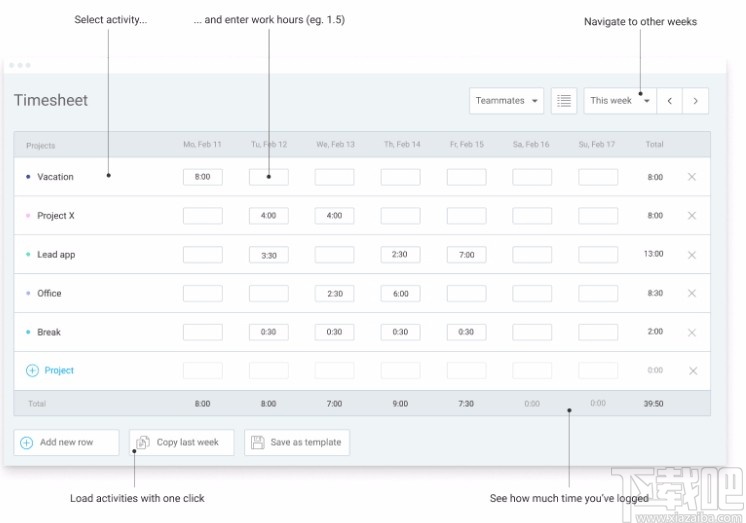Click the plus icon beside Project
The image size is (746, 523).
[x=32, y=371]
